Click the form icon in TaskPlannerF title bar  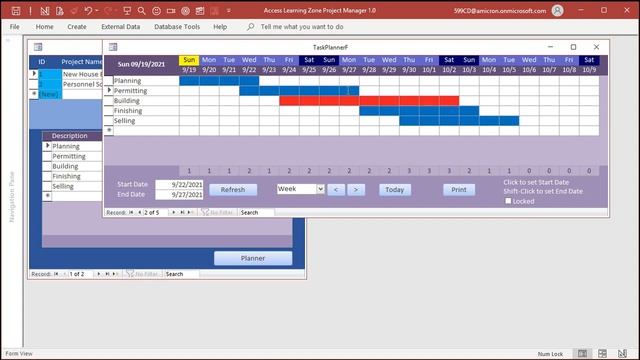click(113, 47)
